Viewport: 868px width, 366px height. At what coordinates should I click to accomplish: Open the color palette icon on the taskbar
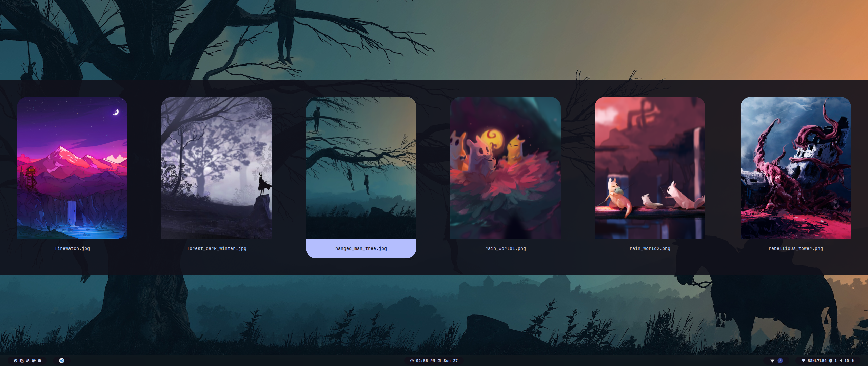[34, 361]
